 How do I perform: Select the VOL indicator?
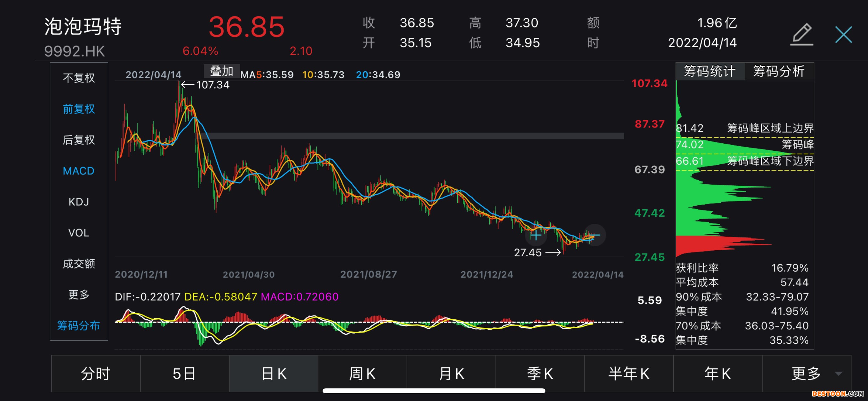pos(79,233)
